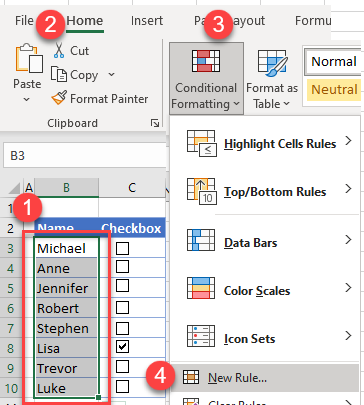
Task: Click the Name Box showing B3
Action: pos(85,155)
